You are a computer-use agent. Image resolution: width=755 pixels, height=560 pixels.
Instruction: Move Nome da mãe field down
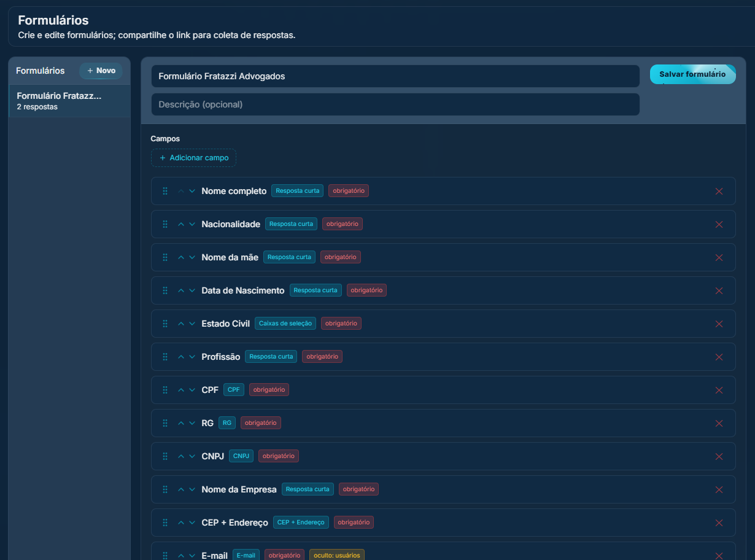click(x=192, y=257)
